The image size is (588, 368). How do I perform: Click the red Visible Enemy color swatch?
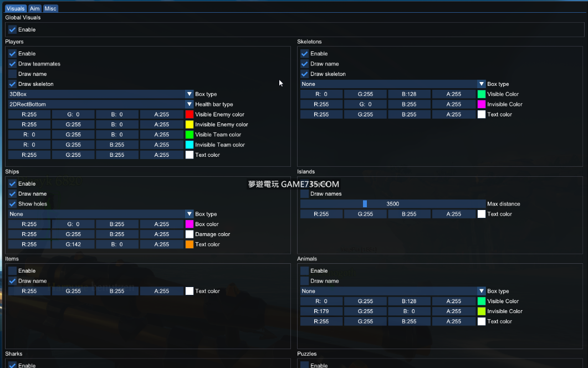click(x=189, y=115)
